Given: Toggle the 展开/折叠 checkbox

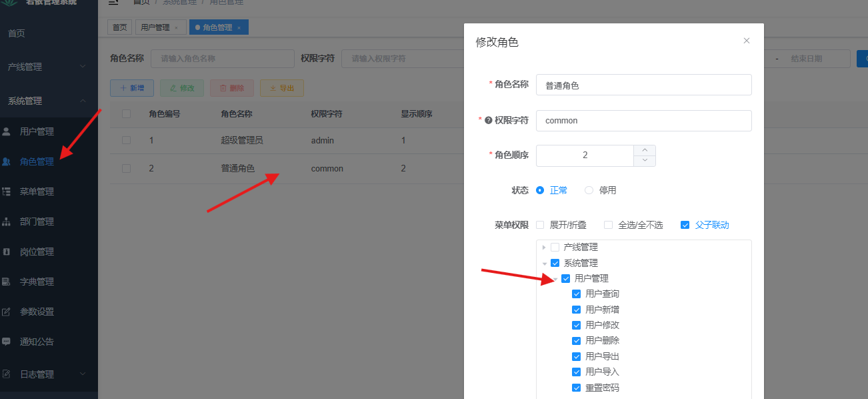Looking at the screenshot, I should pos(540,225).
